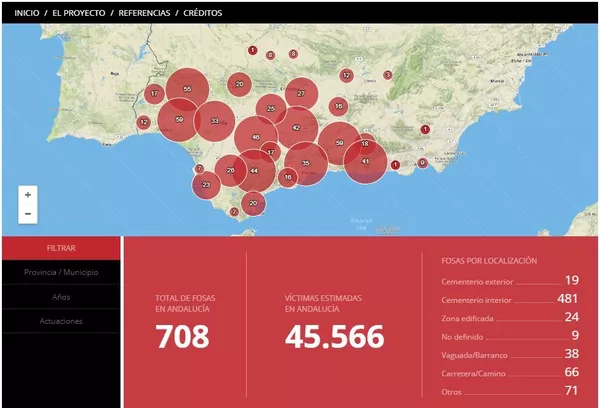The image size is (600, 408).
Task: Select the Carretera/Camino row
Action: [x=510, y=372]
